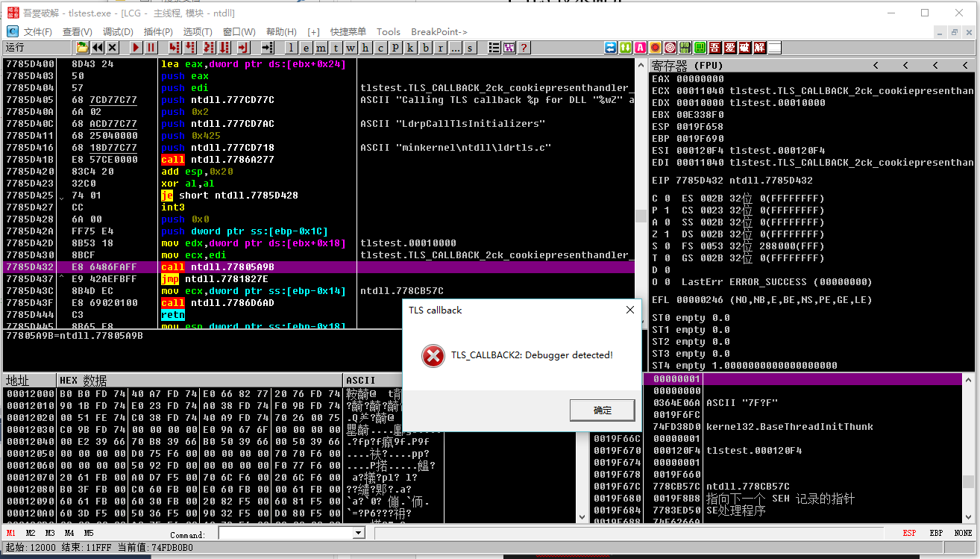Open Patches window with 'P' button
Image resolution: width=980 pixels, height=559 pixels.
click(395, 48)
